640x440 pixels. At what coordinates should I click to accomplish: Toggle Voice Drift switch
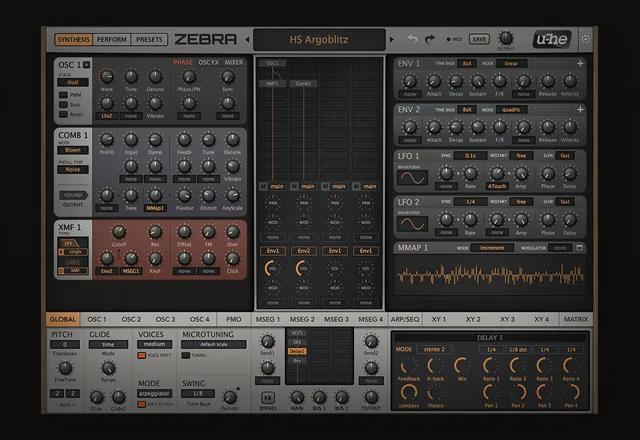tap(142, 355)
